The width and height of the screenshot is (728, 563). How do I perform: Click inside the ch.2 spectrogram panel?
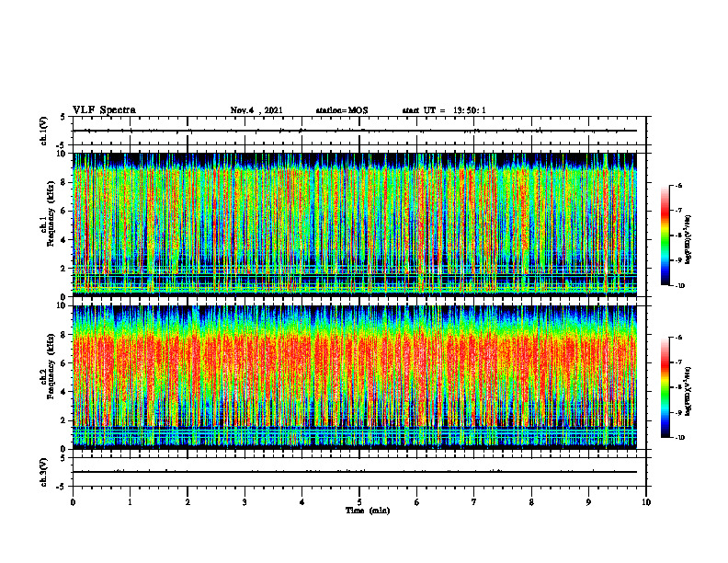pos(355,377)
